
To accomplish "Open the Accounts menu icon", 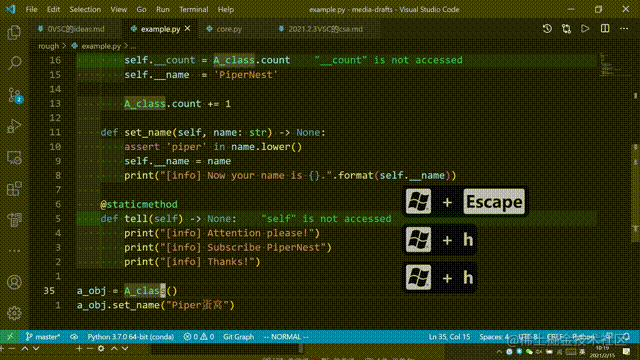I will click(14, 282).
